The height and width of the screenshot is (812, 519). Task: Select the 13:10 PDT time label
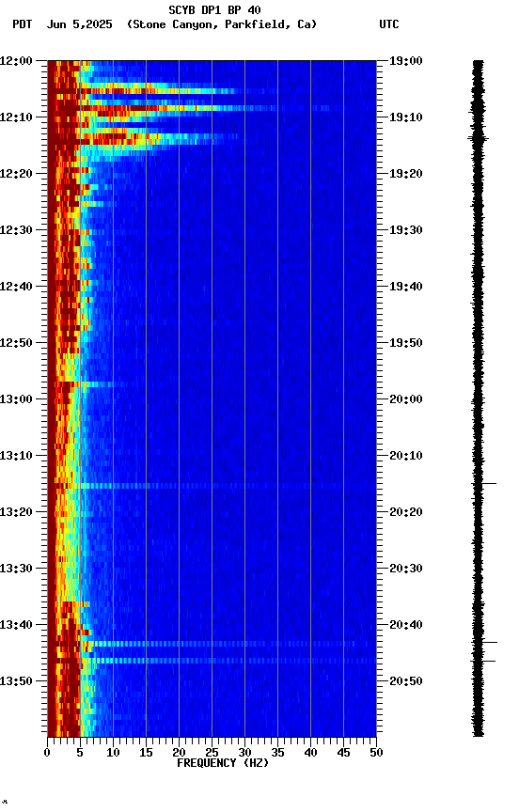(16, 456)
